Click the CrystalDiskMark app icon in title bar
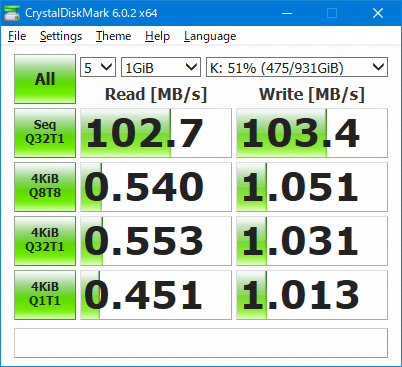The image size is (402, 367). click(12, 13)
